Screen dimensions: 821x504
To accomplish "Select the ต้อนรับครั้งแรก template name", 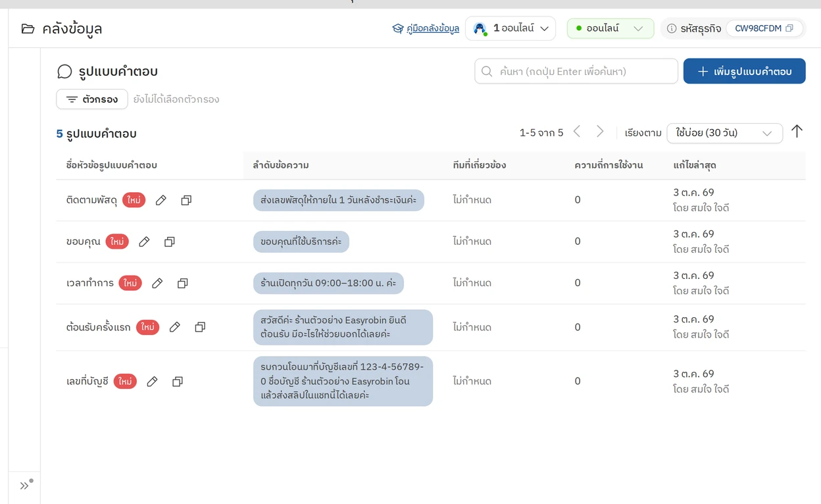I will [99, 327].
